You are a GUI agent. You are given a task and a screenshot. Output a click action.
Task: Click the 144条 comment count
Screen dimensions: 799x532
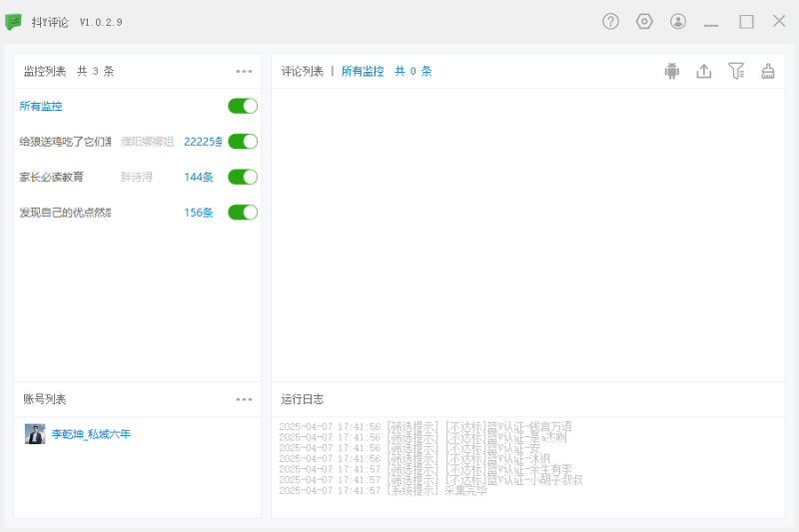pos(198,177)
